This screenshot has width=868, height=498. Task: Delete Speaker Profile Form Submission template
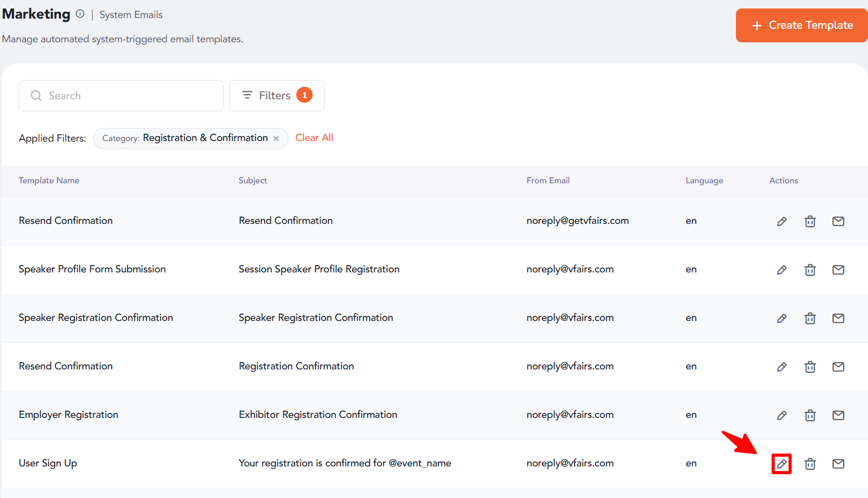[x=810, y=270]
